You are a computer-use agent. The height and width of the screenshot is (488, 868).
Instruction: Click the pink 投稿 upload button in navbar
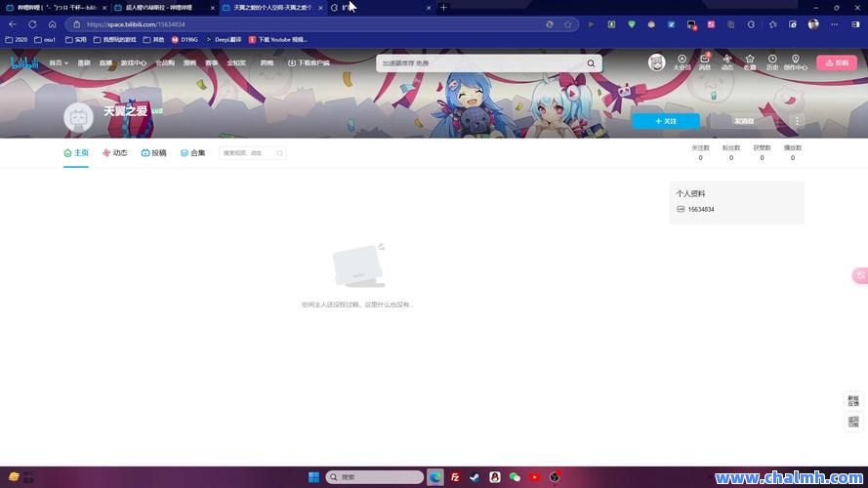837,63
